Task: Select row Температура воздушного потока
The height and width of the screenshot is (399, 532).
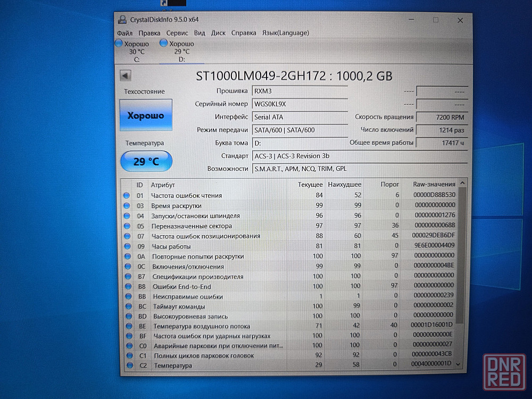Action: point(289,326)
